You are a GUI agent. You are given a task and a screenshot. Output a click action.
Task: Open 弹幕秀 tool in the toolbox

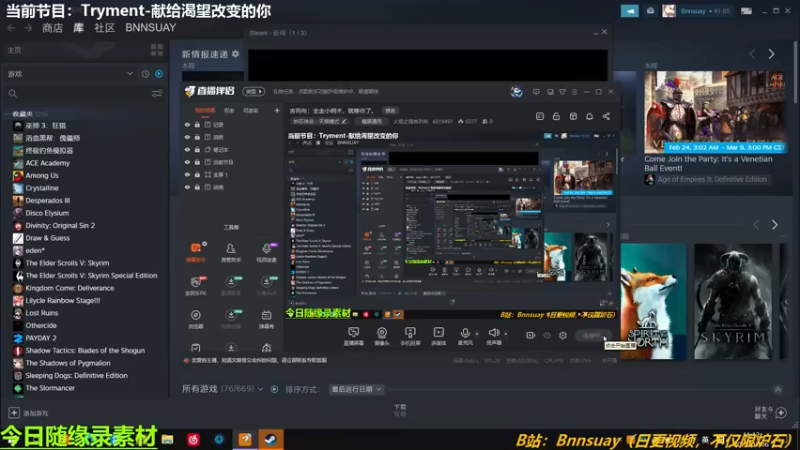point(266,319)
